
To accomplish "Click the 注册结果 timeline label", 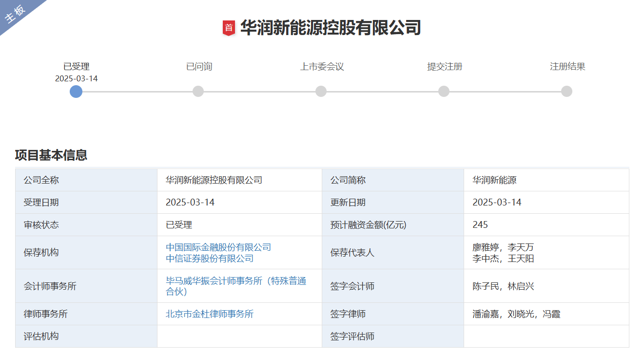I will (567, 67).
